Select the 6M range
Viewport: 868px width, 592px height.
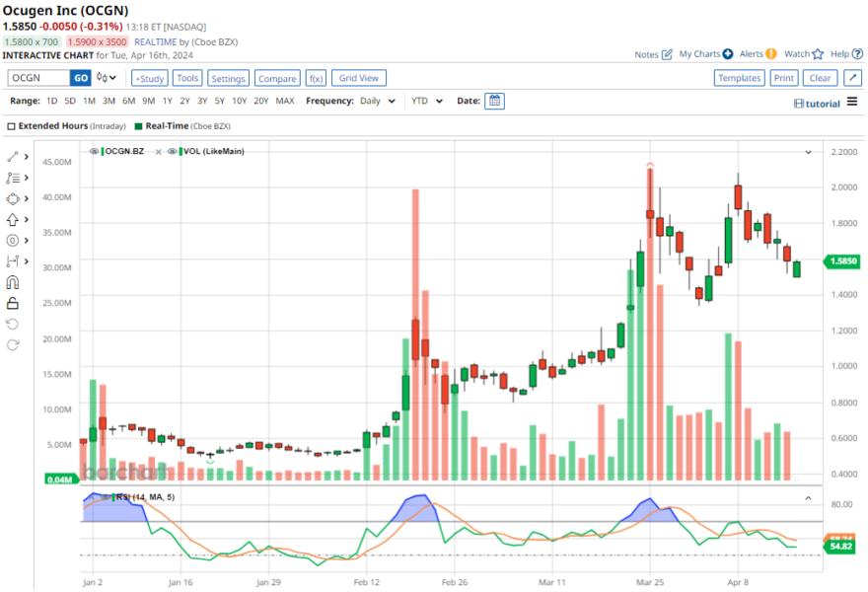tap(128, 101)
